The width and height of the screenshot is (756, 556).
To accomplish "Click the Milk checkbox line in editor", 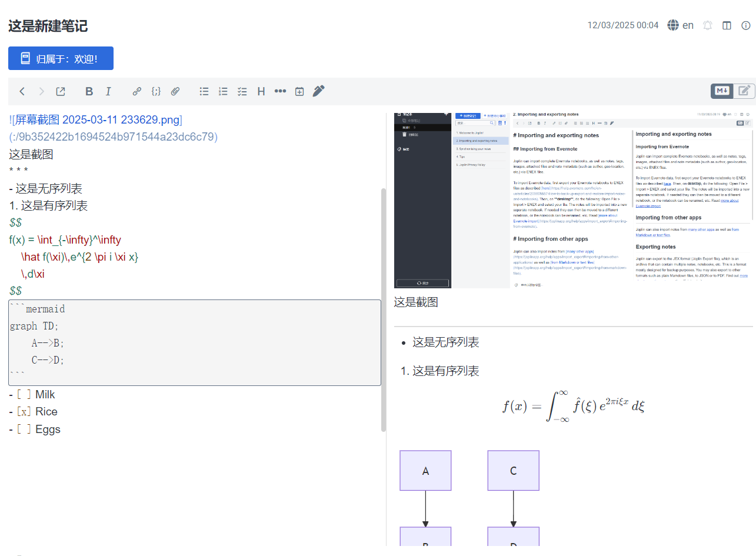I will click(x=32, y=394).
